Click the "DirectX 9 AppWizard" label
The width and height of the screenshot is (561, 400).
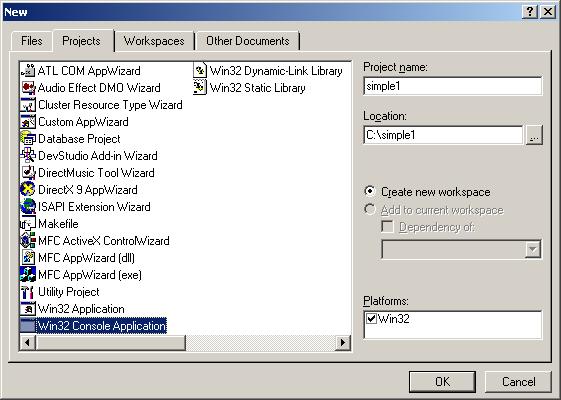click(88, 190)
